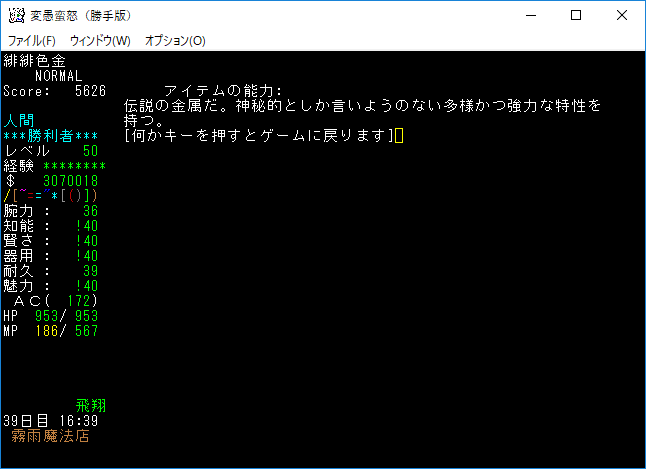Click the gold amount 3070018
646x469 pixels.
click(70, 181)
